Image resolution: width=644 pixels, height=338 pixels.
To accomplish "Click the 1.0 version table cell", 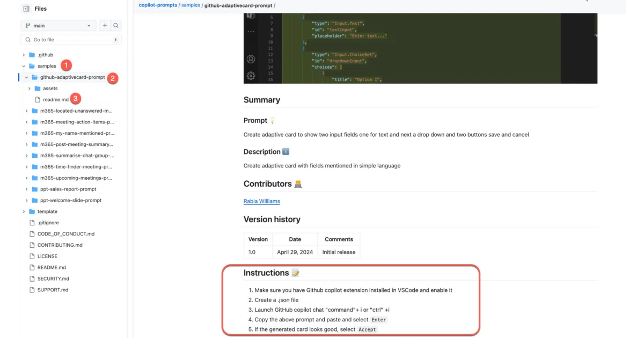I will tap(258, 252).
